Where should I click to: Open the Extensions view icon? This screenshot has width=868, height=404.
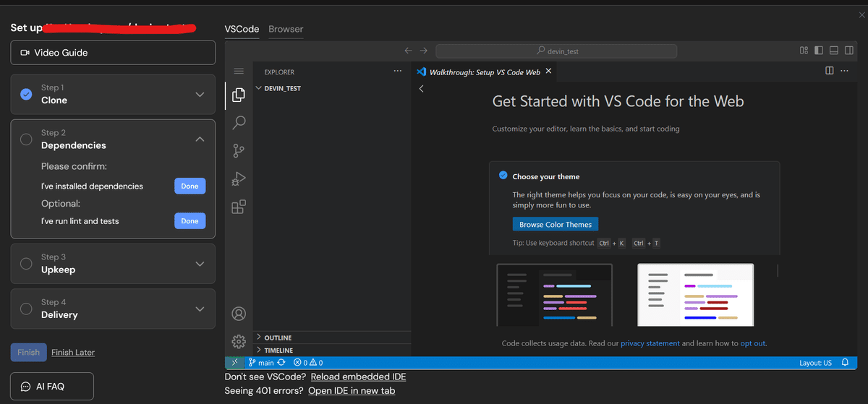pyautogui.click(x=238, y=207)
